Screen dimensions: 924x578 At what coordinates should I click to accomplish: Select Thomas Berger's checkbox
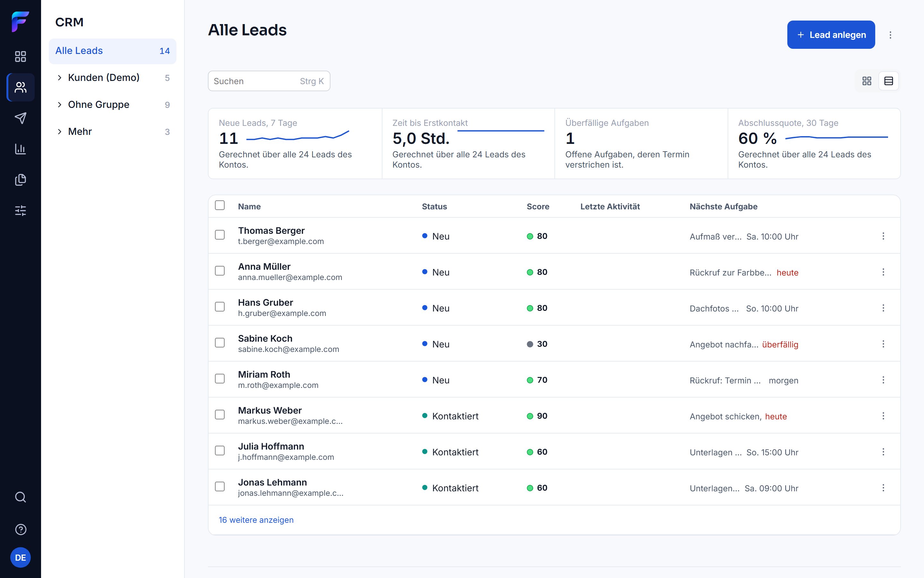pos(220,235)
